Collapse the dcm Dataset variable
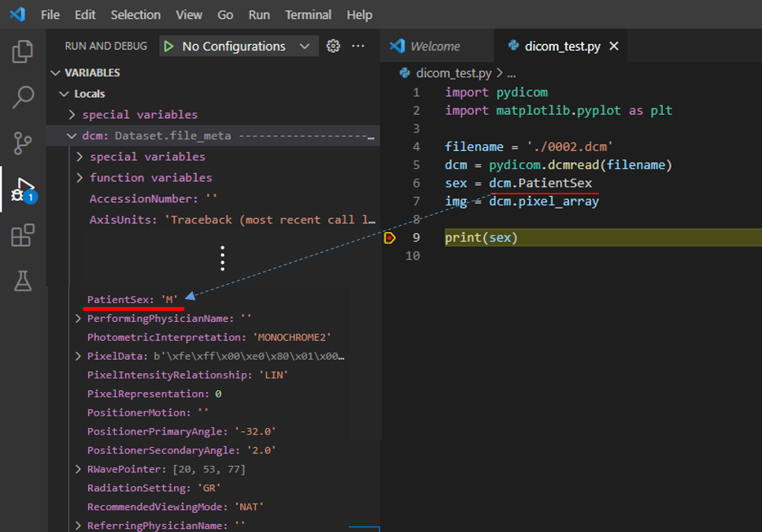762x532 pixels. [72, 135]
